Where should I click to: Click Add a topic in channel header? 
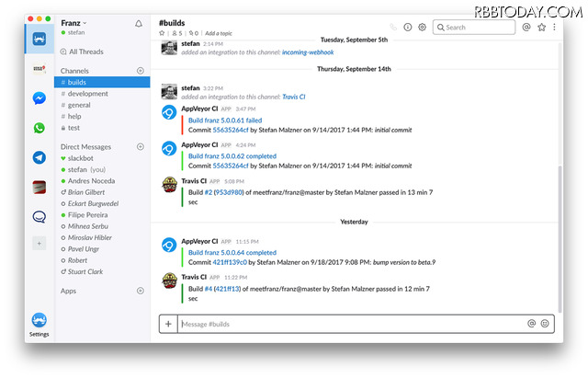[219, 33]
